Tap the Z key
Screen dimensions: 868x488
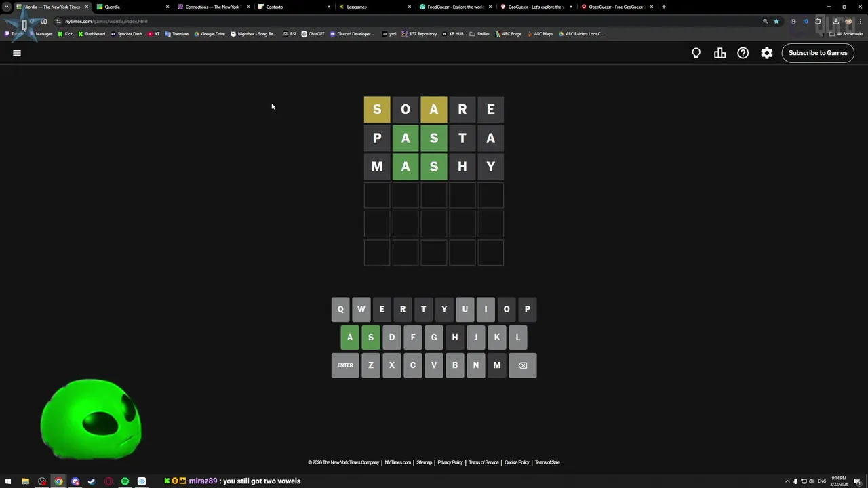click(x=371, y=365)
